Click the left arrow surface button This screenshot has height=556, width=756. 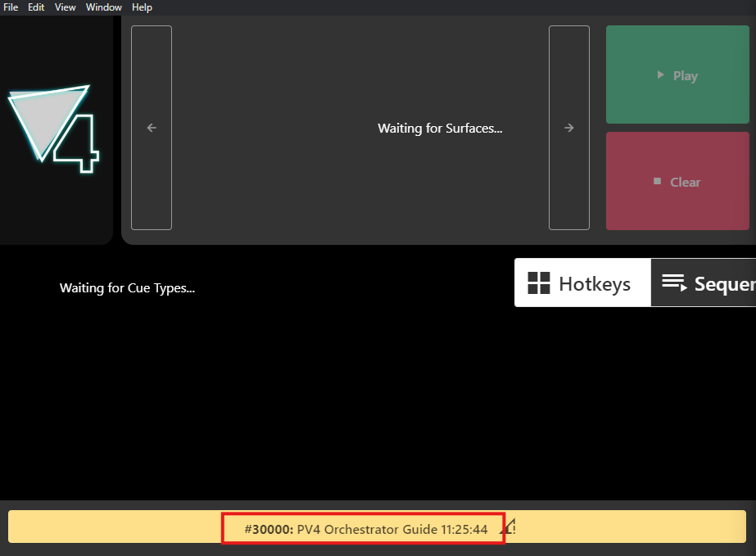152,128
